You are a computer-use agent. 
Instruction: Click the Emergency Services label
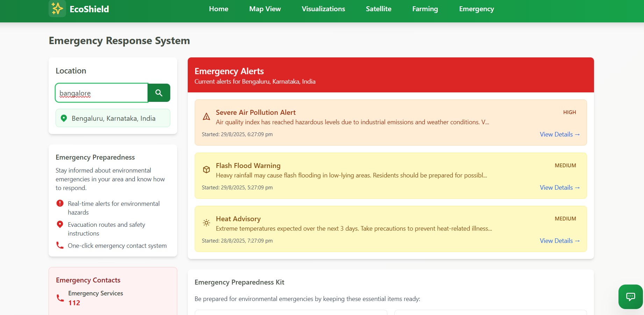95,293
